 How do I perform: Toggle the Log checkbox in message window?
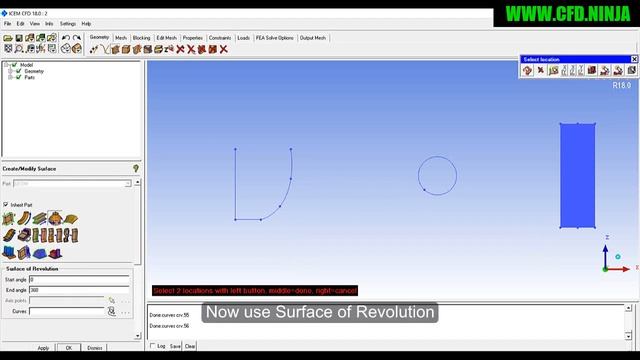point(153,346)
